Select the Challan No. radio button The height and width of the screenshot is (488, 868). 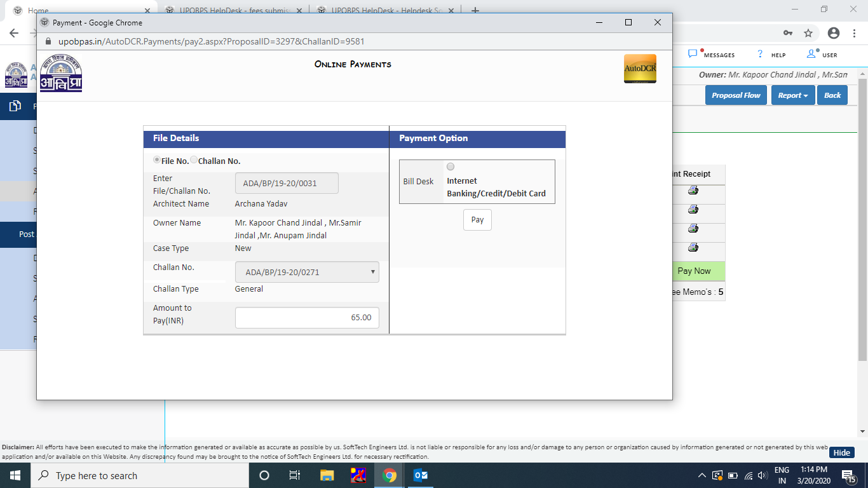(194, 160)
